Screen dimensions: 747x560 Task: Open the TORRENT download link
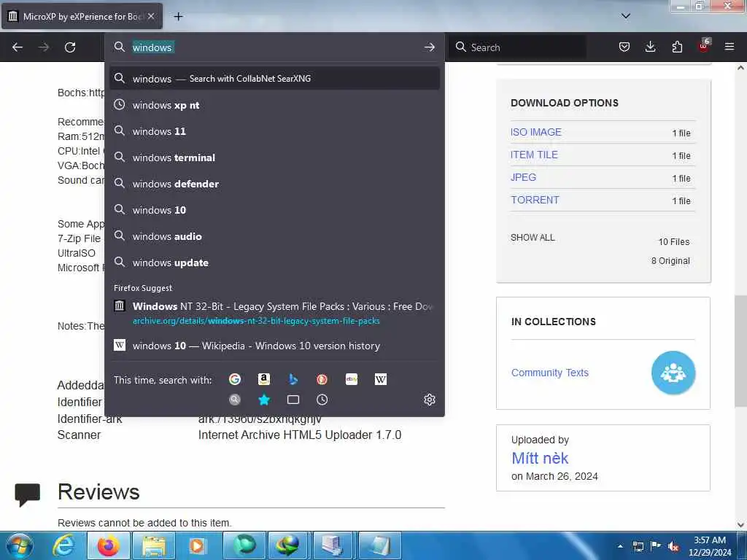(x=535, y=200)
